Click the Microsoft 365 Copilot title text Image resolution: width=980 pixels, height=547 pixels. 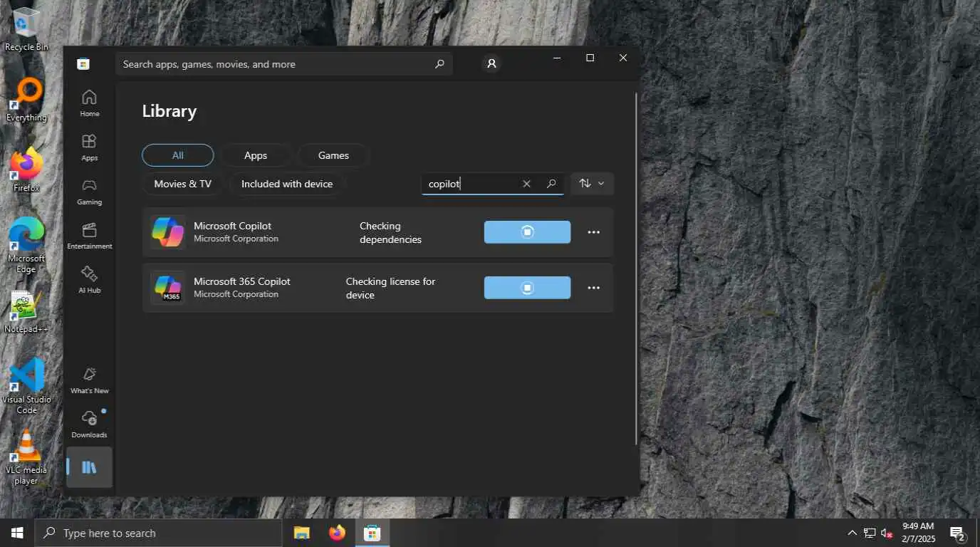point(242,281)
